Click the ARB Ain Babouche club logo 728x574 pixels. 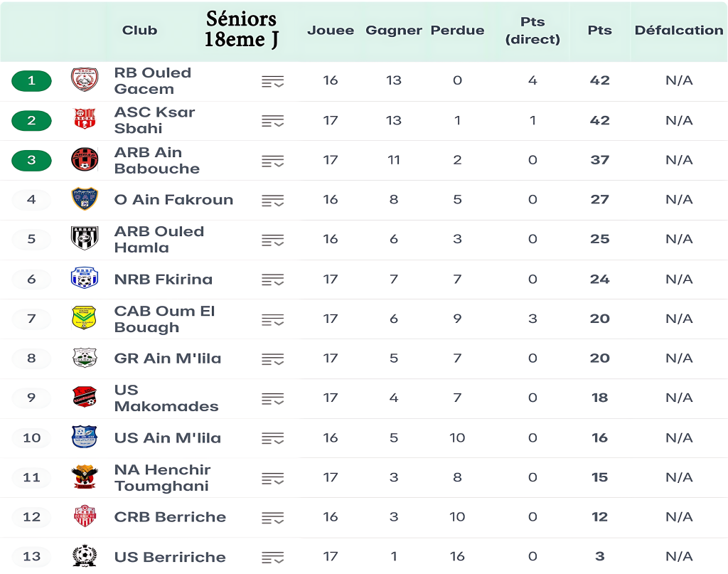[85, 159]
